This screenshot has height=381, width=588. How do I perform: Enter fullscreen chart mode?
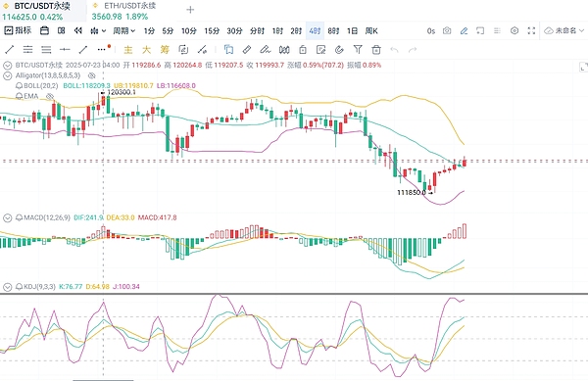click(x=531, y=30)
